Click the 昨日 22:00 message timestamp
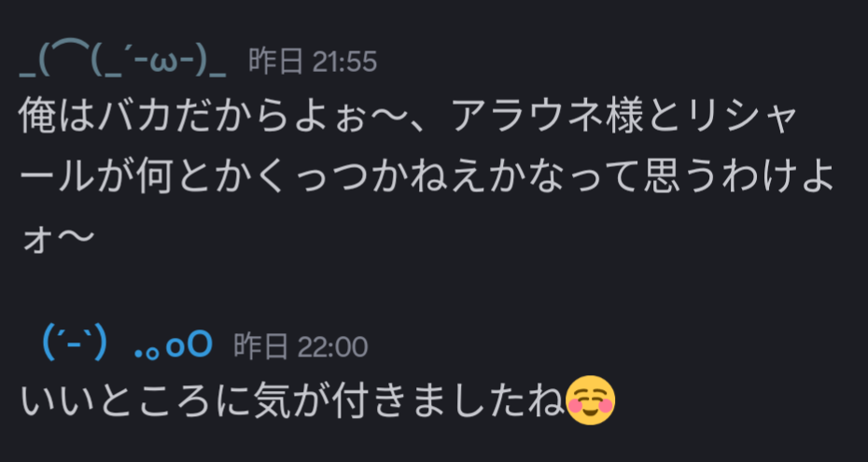 (x=301, y=347)
